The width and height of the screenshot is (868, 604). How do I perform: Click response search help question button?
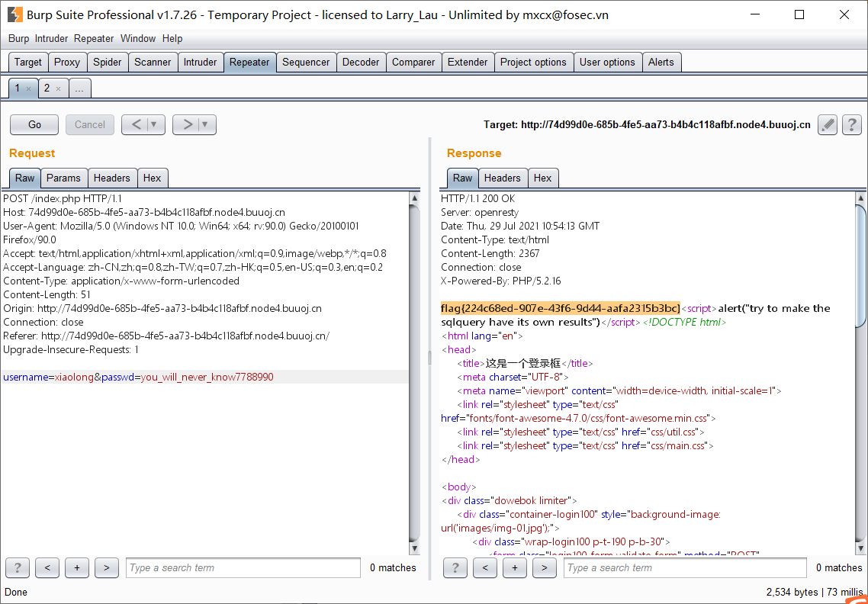coord(455,567)
